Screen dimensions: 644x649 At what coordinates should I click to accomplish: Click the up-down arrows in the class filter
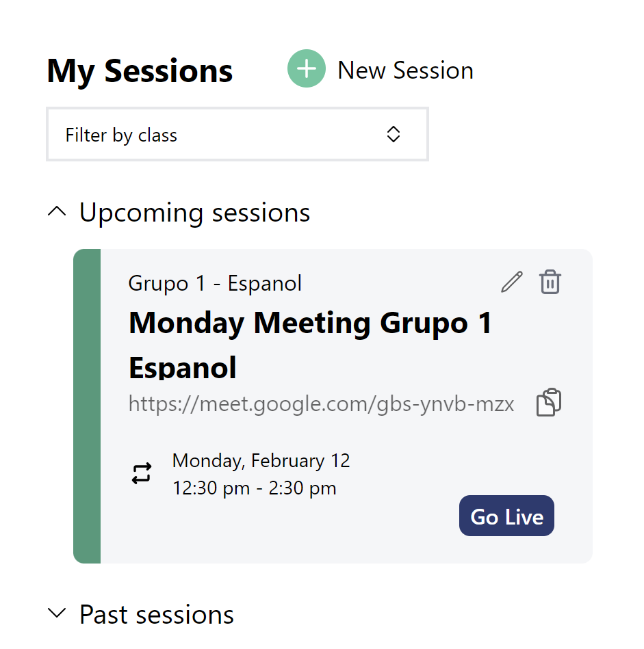point(393,135)
